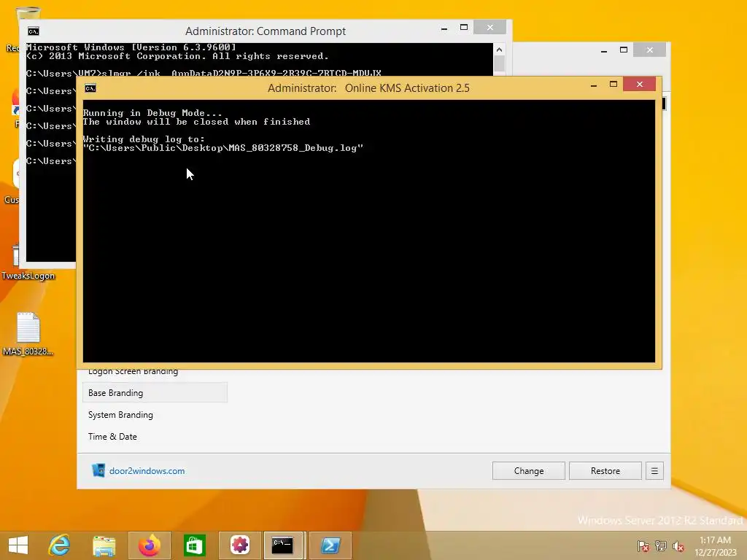Launch Internet Explorer from the taskbar
This screenshot has width=747, height=560.
[60, 545]
